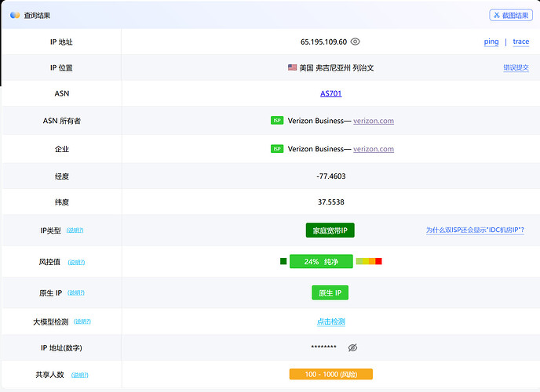This screenshot has height=392, width=540.
Task: Click the 查询结果 header title
Action: click(x=37, y=16)
